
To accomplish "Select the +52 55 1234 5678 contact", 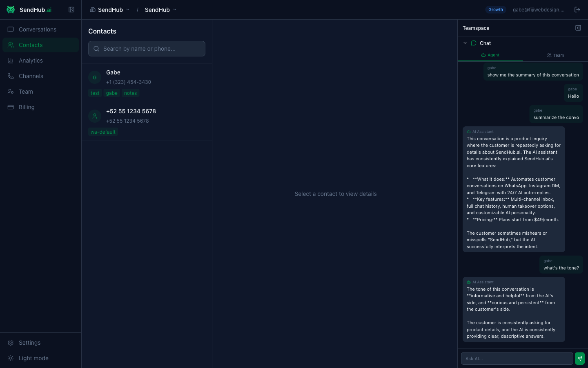I will [x=147, y=121].
